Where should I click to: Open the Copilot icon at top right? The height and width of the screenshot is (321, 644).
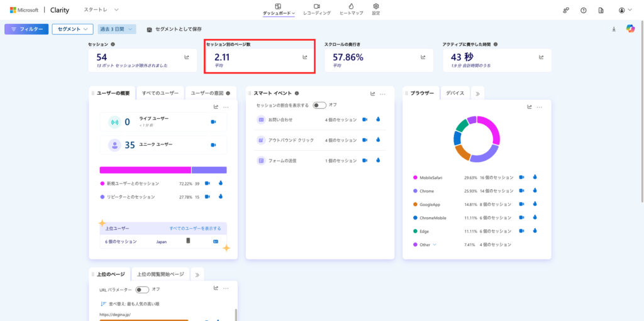tap(630, 29)
